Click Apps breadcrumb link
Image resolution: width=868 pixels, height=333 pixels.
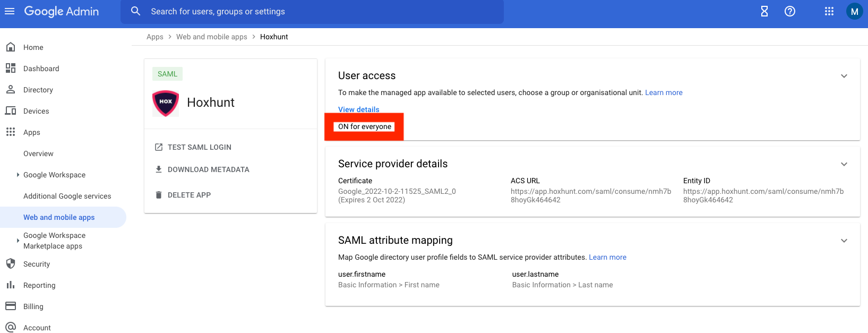coord(155,37)
